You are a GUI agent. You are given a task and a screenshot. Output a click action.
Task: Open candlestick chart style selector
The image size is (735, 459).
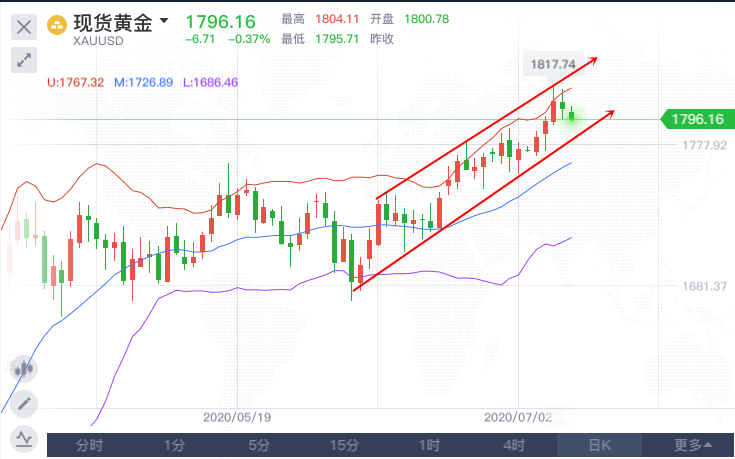coord(22,367)
